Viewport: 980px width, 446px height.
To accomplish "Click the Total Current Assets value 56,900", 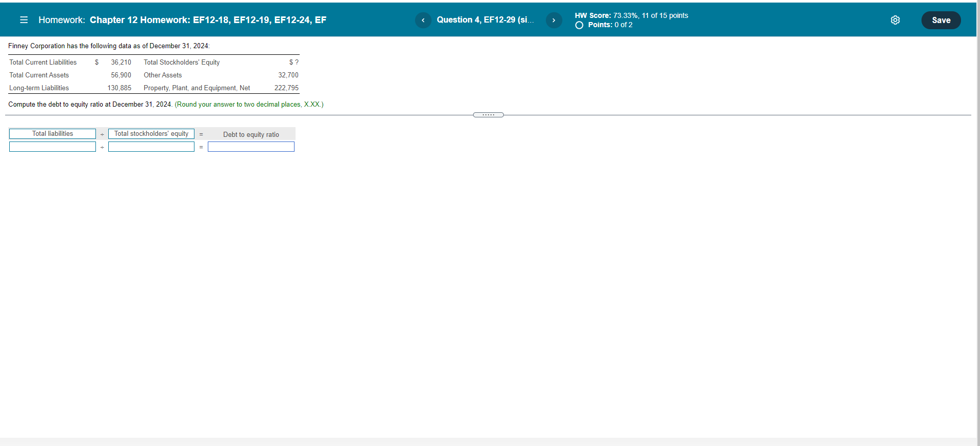I will [121, 75].
